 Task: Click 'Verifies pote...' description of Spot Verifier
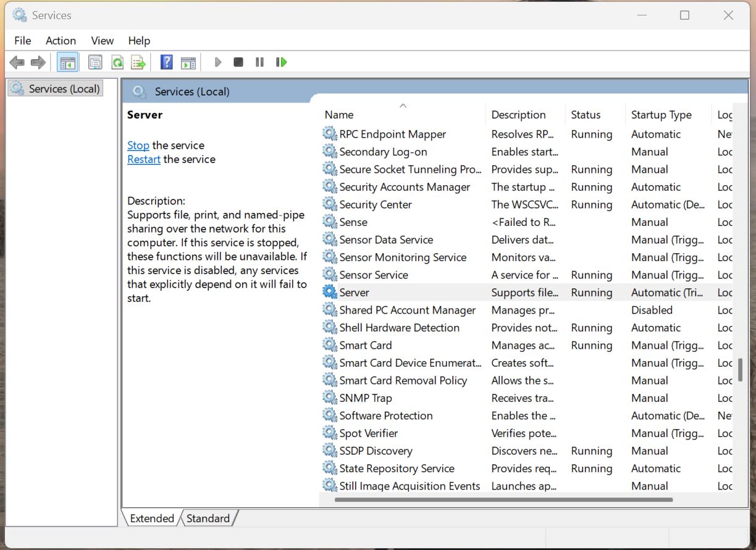524,433
